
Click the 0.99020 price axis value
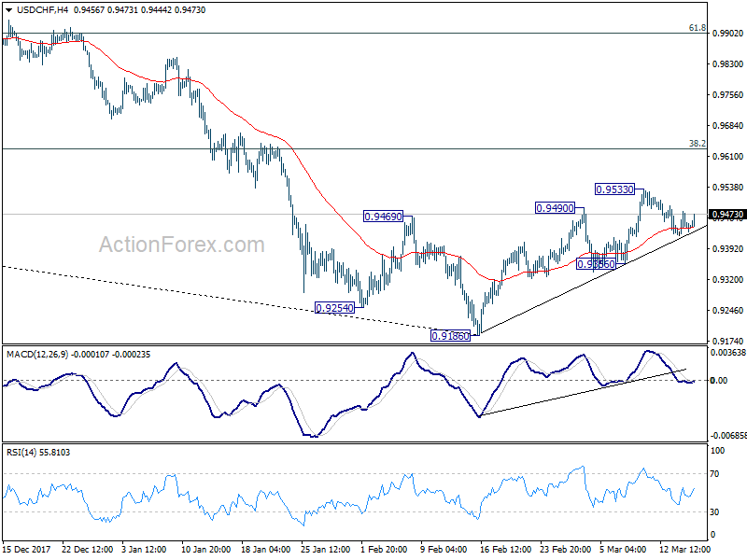(728, 34)
